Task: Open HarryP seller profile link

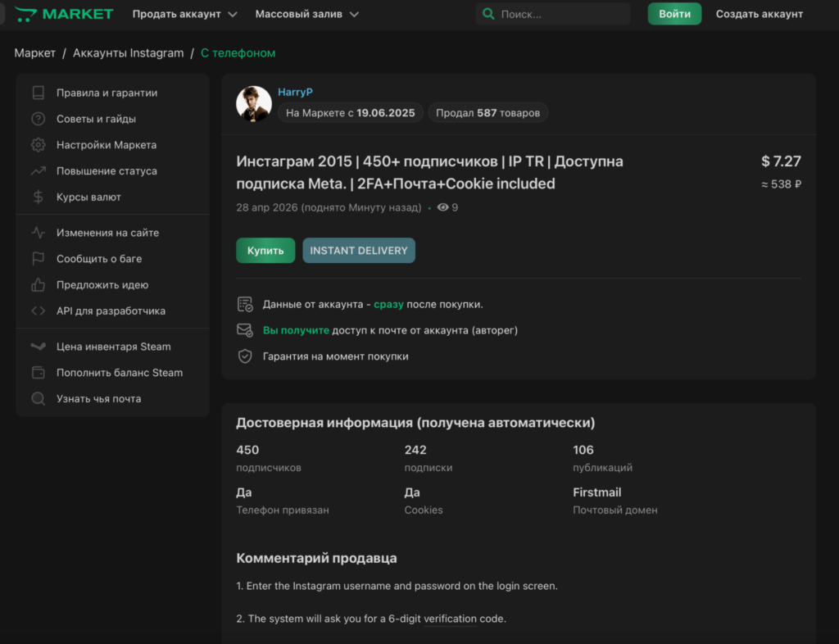Action: [295, 92]
